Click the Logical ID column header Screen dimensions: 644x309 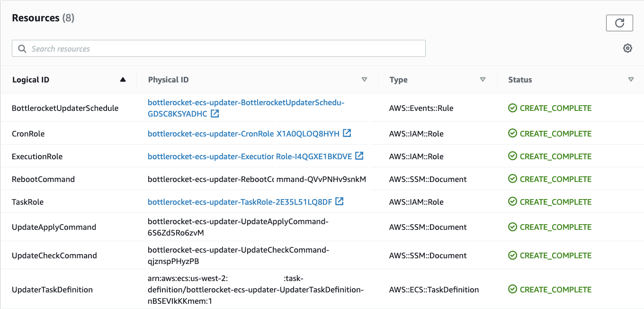coord(31,80)
